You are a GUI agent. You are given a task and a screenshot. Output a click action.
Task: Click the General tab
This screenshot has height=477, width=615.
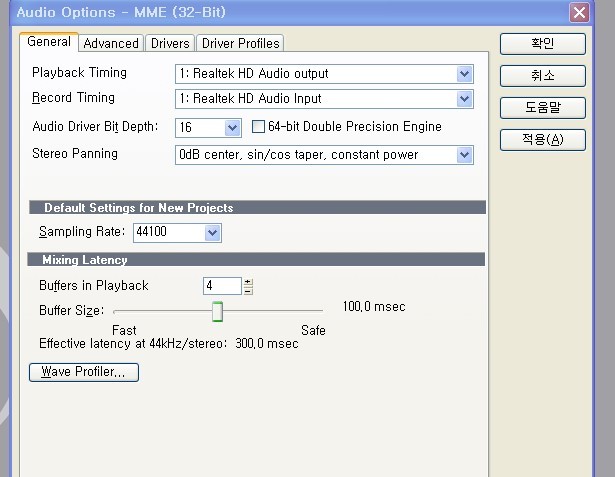(x=49, y=42)
